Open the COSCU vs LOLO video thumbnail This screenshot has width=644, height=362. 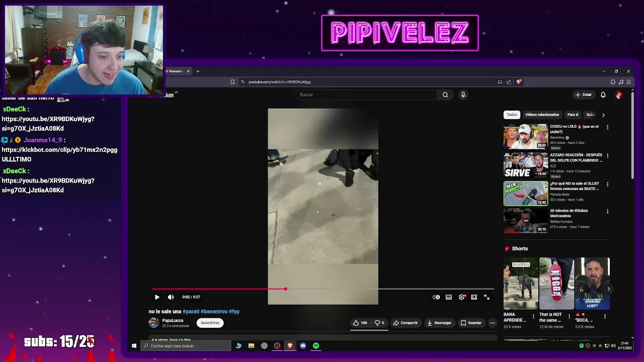point(526,136)
